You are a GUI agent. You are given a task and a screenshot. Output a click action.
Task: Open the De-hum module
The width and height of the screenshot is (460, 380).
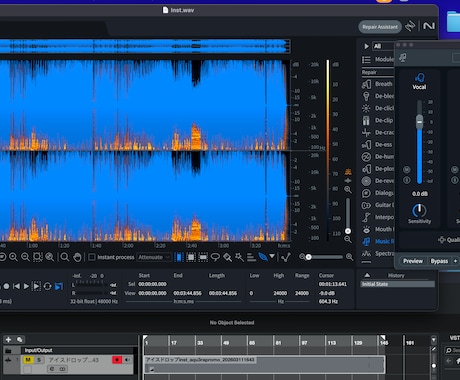click(377, 157)
